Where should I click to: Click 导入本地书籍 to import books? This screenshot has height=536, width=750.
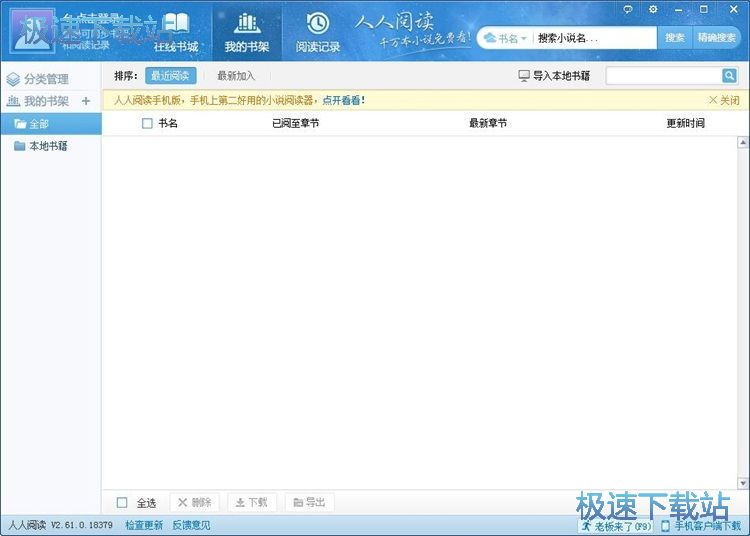click(x=554, y=76)
